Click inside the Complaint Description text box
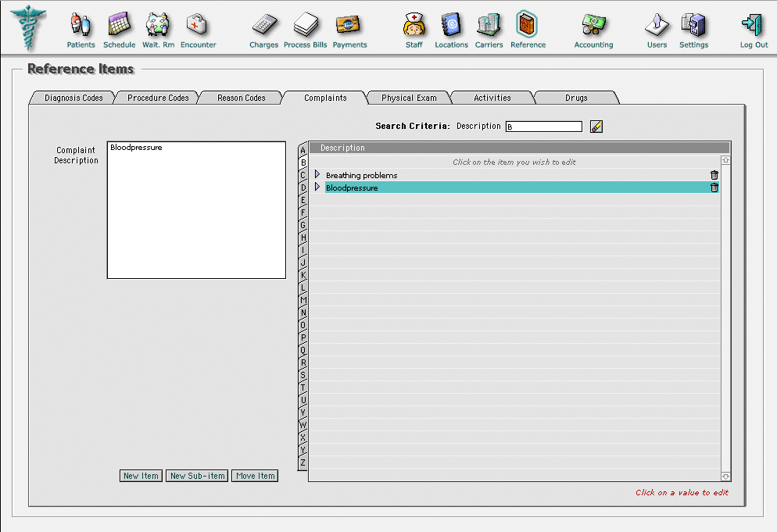This screenshot has height=532, width=777. click(196, 210)
